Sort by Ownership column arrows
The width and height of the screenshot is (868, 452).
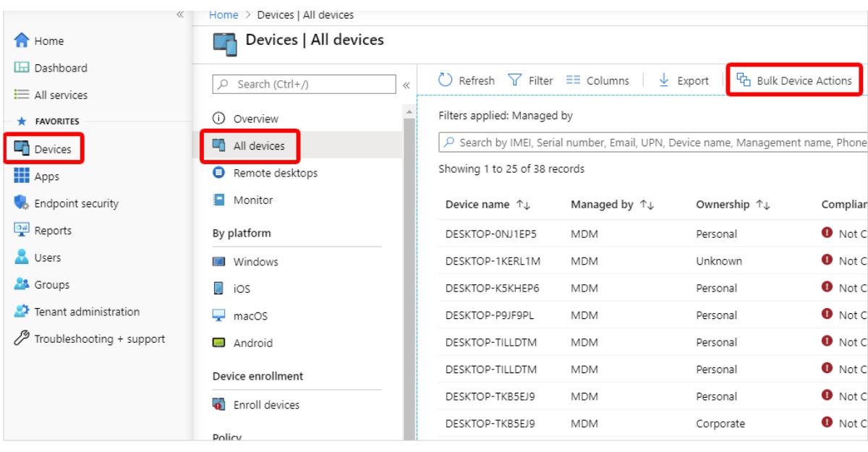click(762, 205)
